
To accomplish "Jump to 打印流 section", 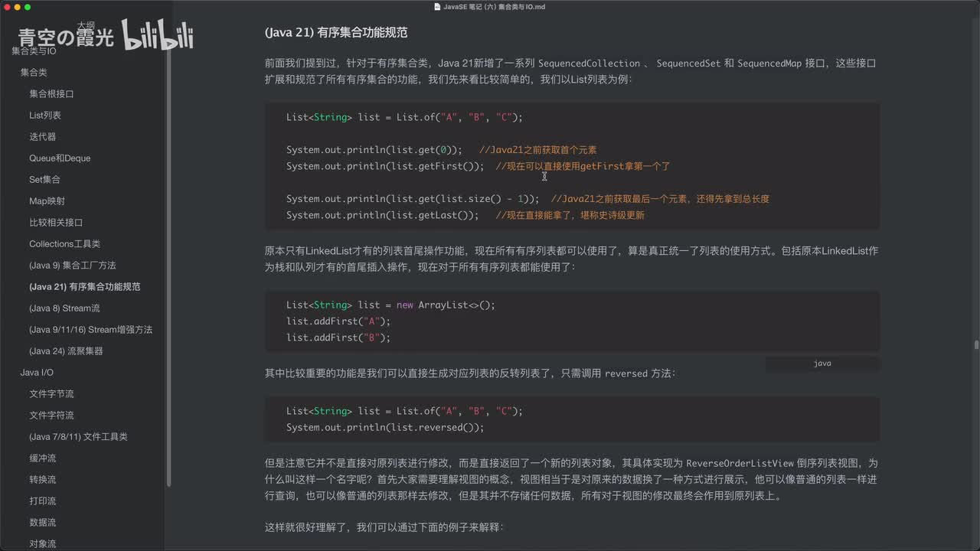I will (42, 500).
